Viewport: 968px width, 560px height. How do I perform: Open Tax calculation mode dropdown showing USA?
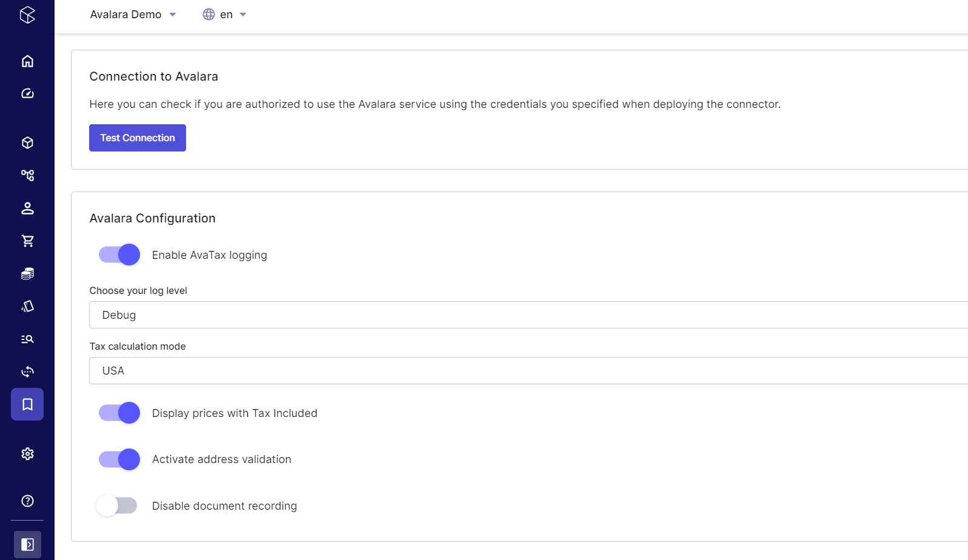tap(529, 371)
